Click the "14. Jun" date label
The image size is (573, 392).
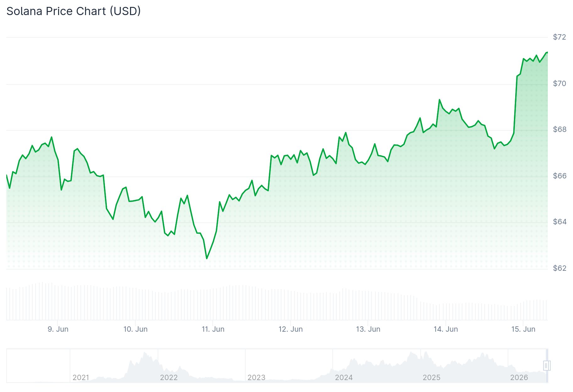point(446,329)
